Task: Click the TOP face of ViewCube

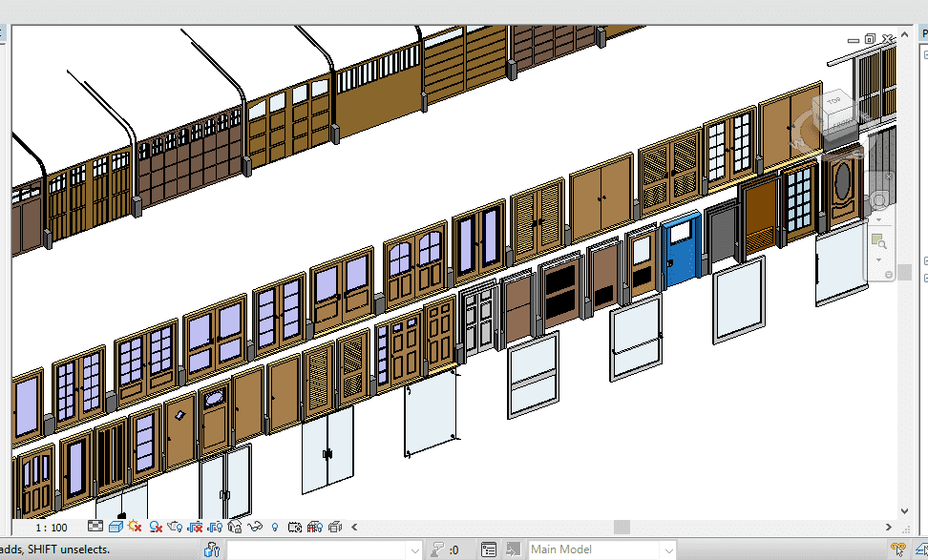Action: coord(834,101)
